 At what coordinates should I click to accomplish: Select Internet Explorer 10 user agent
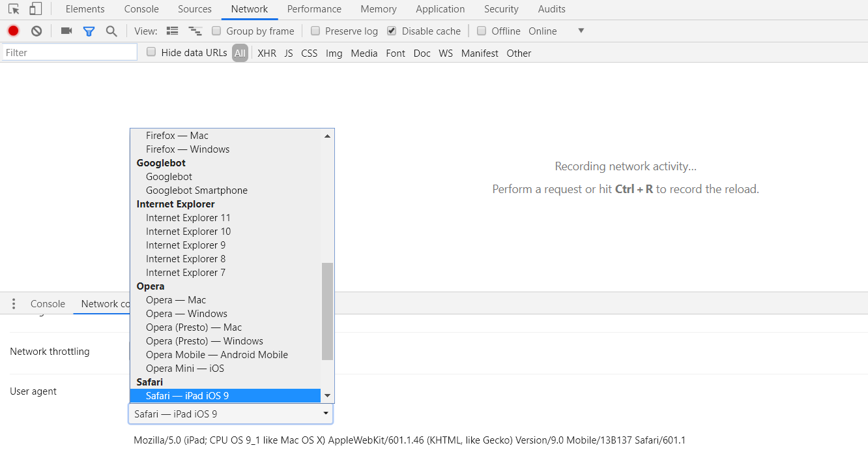(x=225, y=232)
